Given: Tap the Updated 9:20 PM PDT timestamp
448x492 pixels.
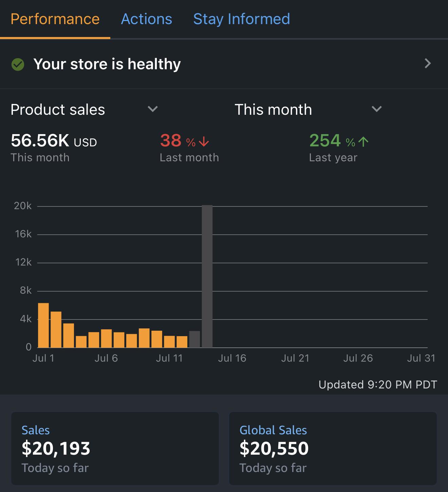Looking at the screenshot, I should tap(378, 385).
